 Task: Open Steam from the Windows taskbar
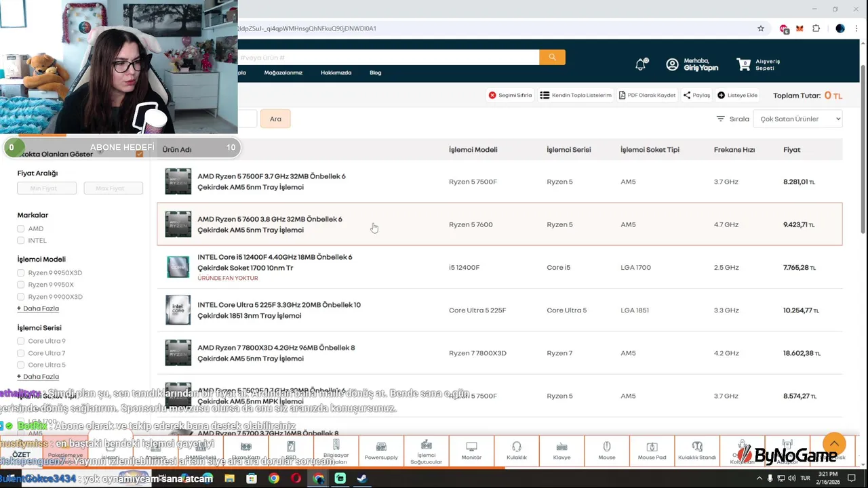[362, 479]
